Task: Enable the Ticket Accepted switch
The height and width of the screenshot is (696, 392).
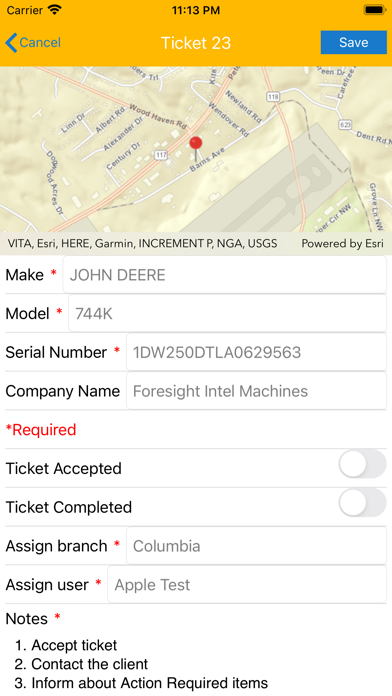Action: [x=362, y=464]
